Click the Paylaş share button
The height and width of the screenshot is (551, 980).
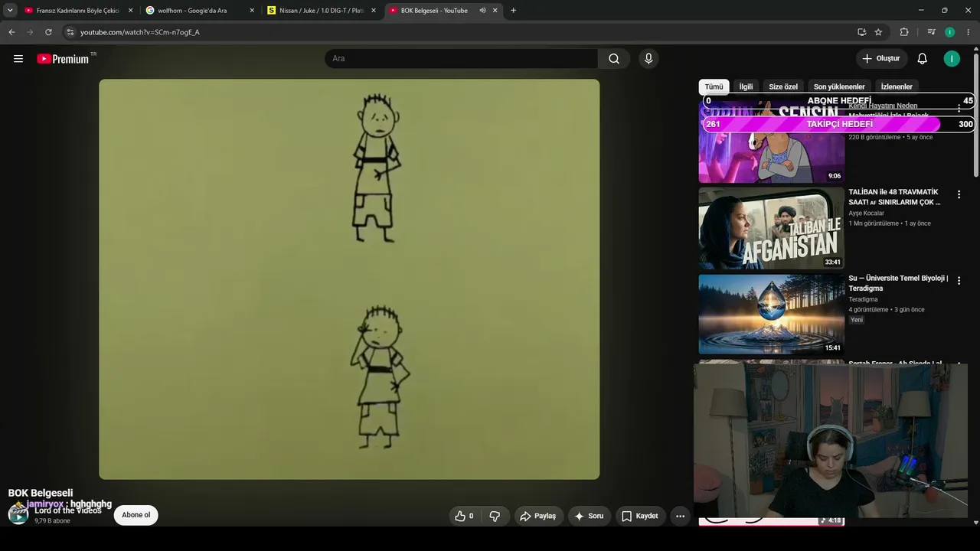coord(537,516)
